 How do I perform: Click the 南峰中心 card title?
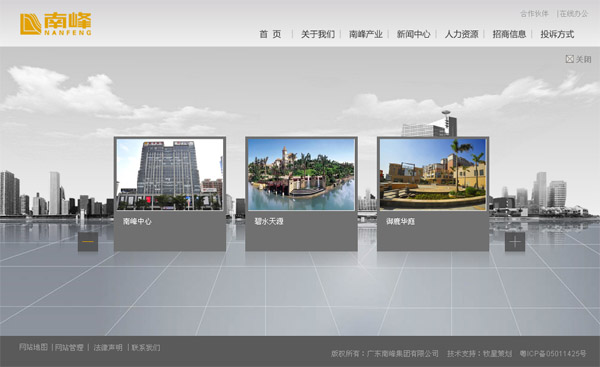(x=137, y=222)
